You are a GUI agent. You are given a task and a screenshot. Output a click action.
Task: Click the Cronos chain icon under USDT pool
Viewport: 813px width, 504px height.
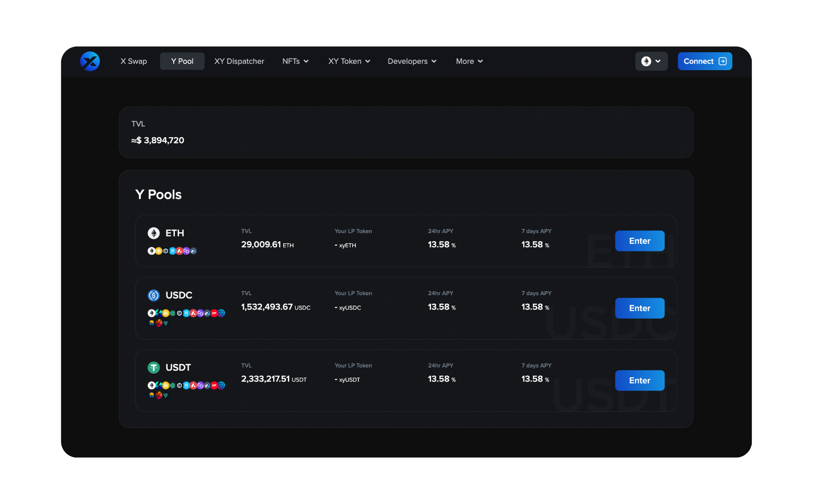179,386
